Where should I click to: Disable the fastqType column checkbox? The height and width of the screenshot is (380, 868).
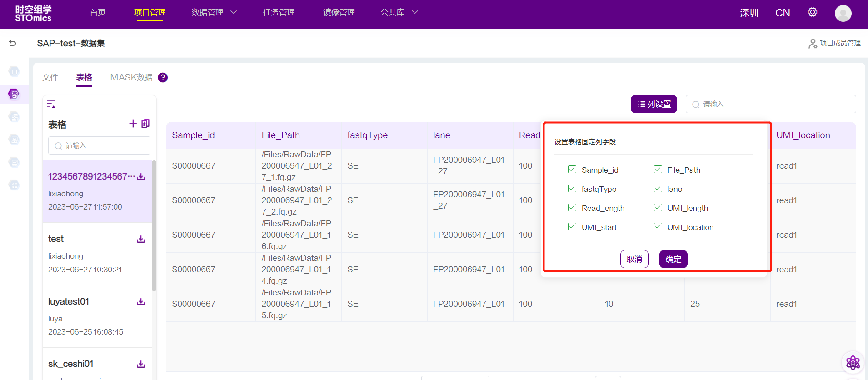point(572,189)
